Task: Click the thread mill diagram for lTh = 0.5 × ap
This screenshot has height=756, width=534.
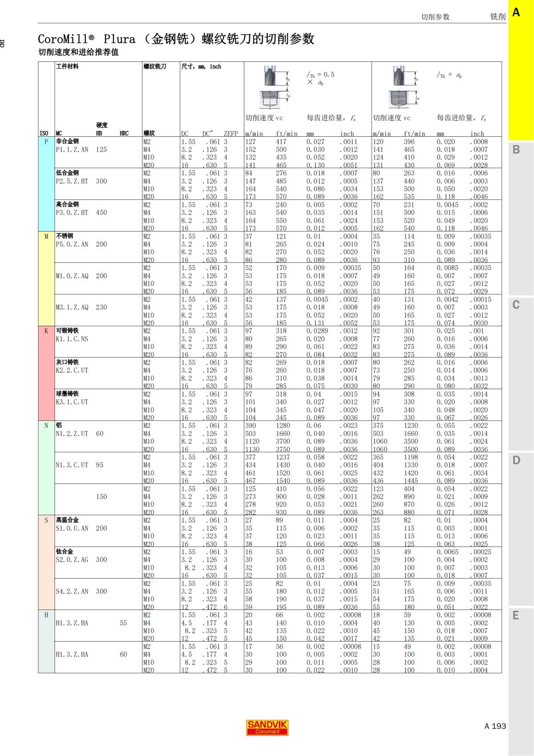Action: click(x=275, y=87)
